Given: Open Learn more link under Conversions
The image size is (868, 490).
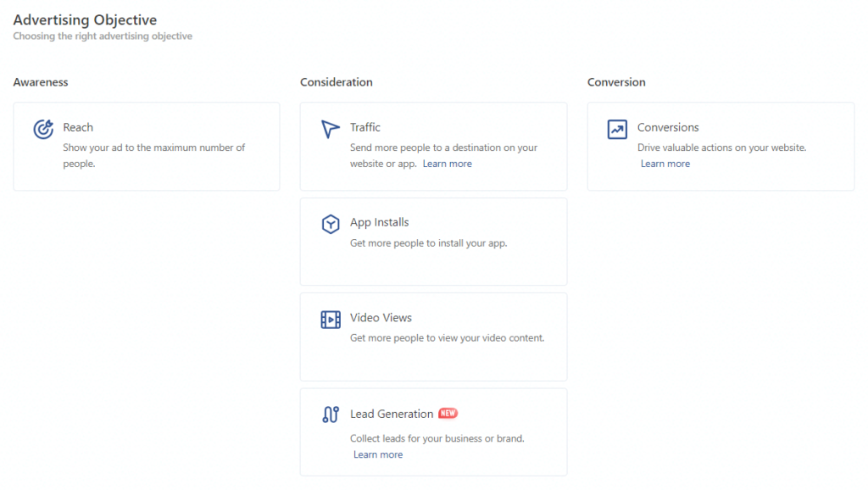Looking at the screenshot, I should [x=665, y=164].
